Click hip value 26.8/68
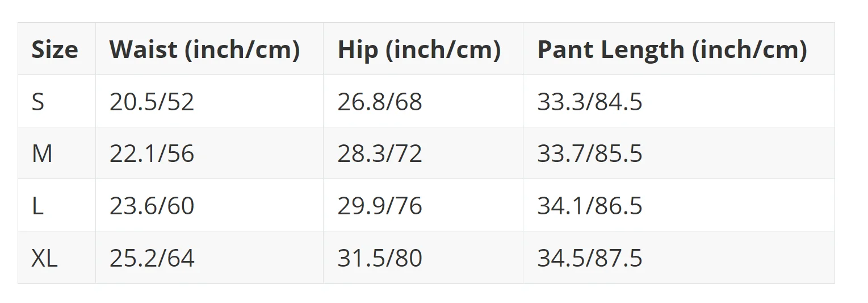868x303 pixels. (380, 102)
